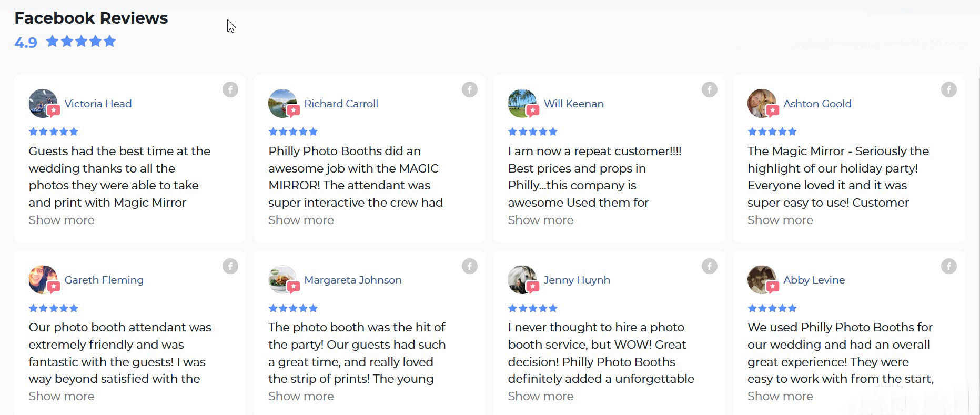Open Gareth Fleming's review Facebook icon
Viewport: 980px width, 415px height.
pos(230,266)
